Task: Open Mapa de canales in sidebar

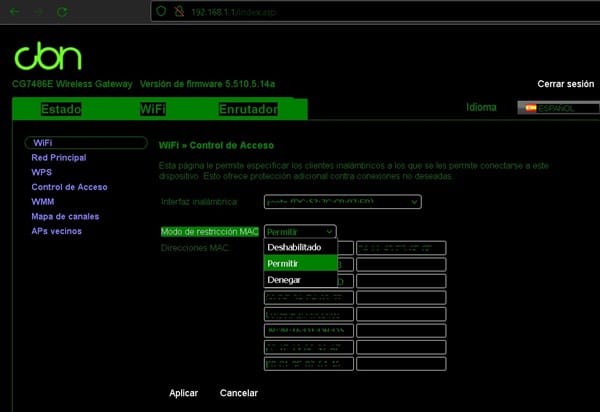Action: point(65,217)
